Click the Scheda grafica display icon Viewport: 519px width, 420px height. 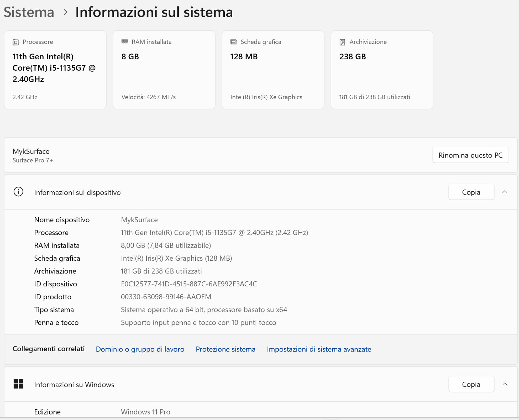[x=234, y=42]
